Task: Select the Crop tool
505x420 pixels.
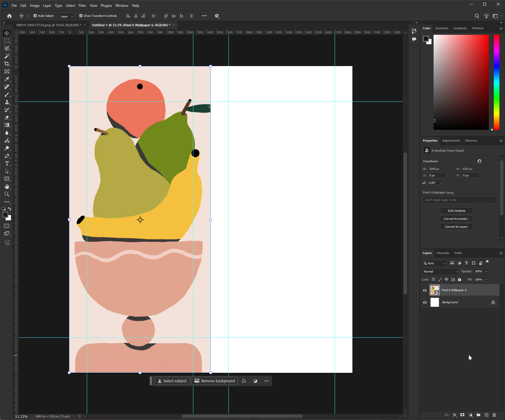Action: tap(7, 64)
